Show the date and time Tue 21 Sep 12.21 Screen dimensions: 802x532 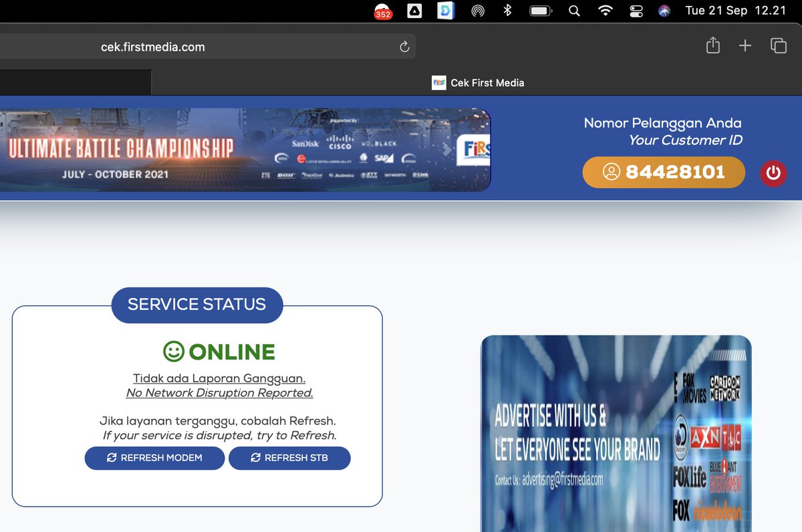(736, 10)
